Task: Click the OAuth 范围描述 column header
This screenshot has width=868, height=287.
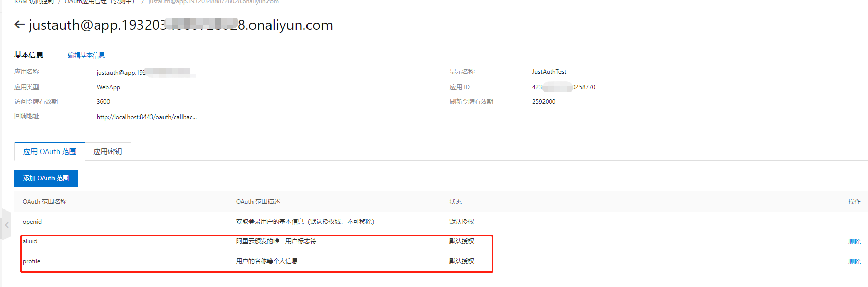Action: tap(258, 202)
